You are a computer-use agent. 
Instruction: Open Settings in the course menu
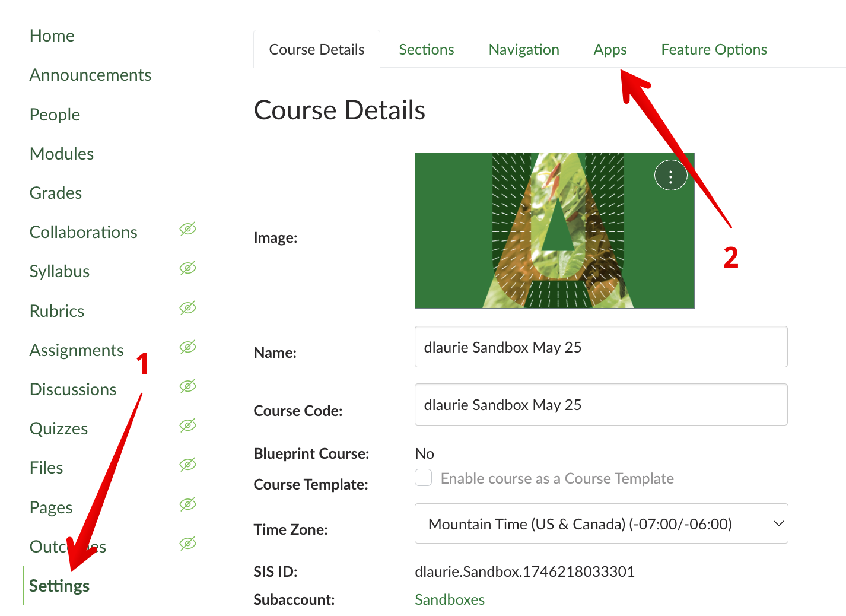click(x=59, y=586)
